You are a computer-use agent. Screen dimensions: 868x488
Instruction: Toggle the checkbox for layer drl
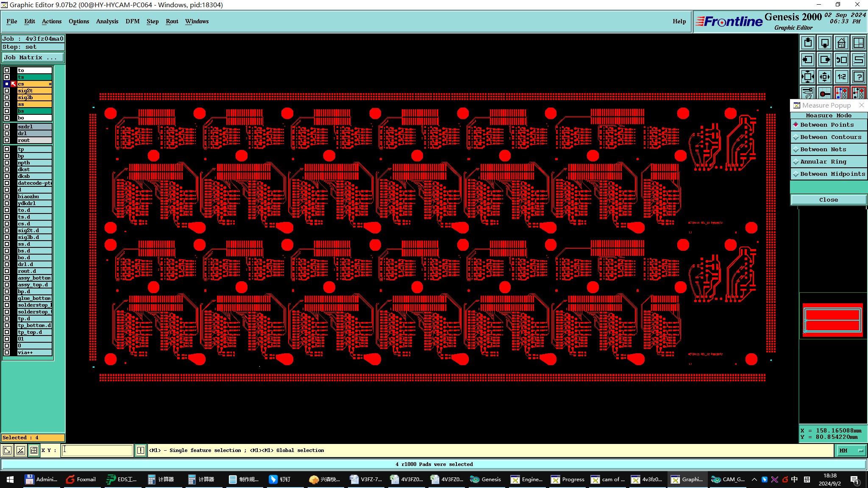(7, 133)
